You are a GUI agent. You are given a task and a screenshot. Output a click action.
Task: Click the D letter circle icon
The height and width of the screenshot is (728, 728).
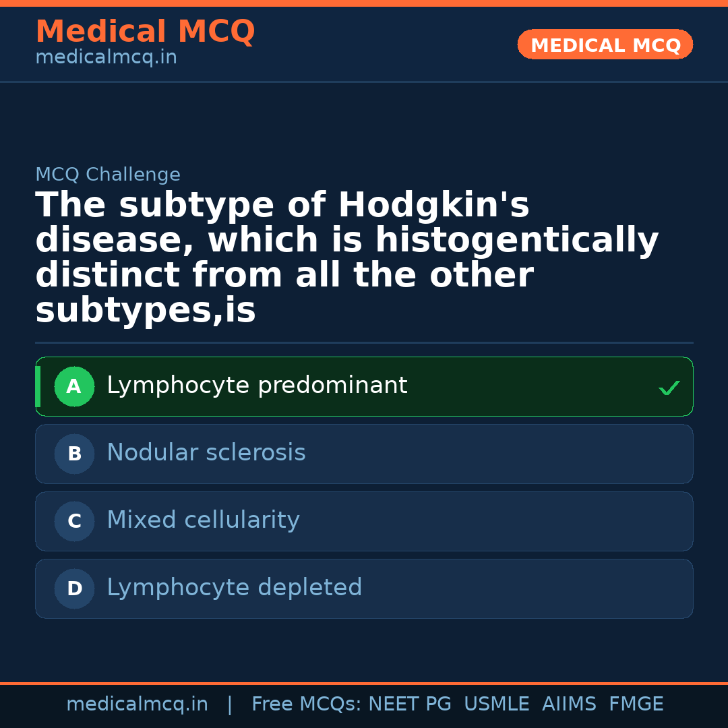[74, 588]
